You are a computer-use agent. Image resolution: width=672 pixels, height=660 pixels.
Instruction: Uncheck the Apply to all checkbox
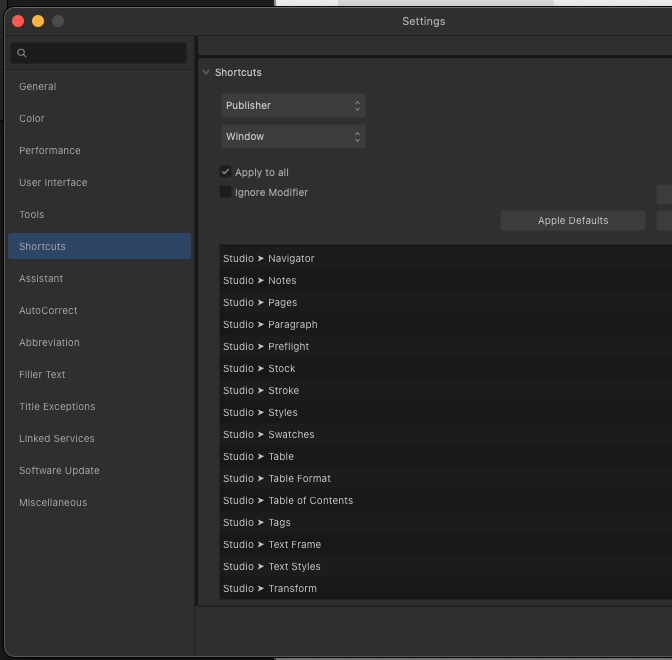[x=226, y=172]
